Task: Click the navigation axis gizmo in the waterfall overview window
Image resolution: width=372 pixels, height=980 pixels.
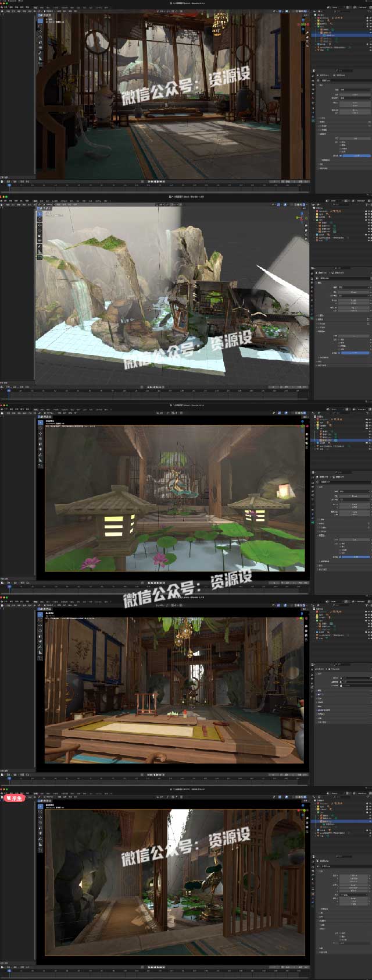Action: pyautogui.click(x=301, y=218)
